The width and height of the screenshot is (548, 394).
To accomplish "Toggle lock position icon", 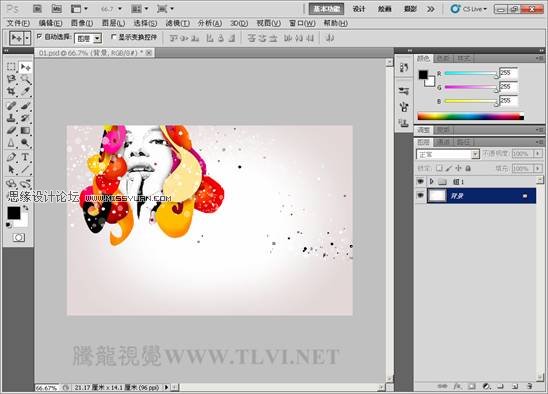I will tap(459, 169).
